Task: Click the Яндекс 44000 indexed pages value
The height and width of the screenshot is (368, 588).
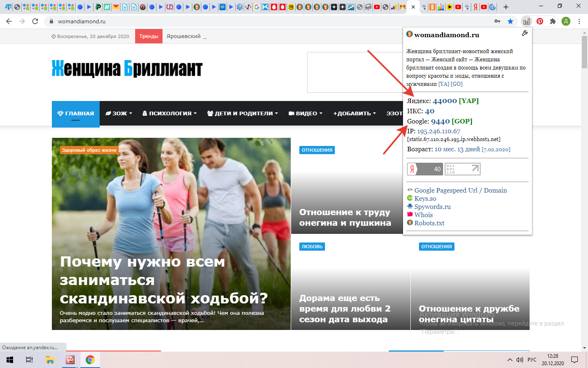Action: (445, 101)
